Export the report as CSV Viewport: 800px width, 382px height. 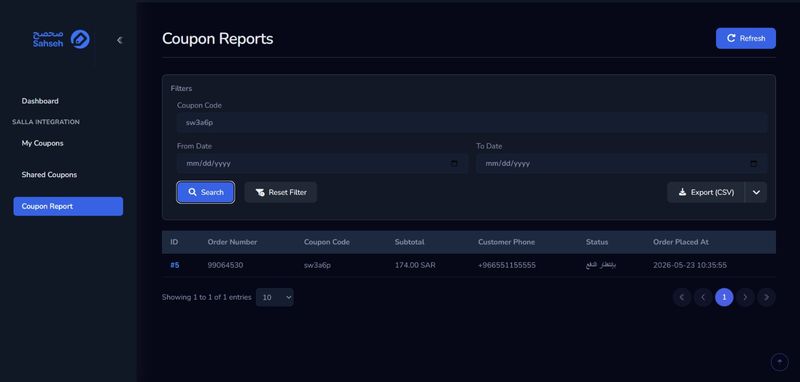[706, 192]
